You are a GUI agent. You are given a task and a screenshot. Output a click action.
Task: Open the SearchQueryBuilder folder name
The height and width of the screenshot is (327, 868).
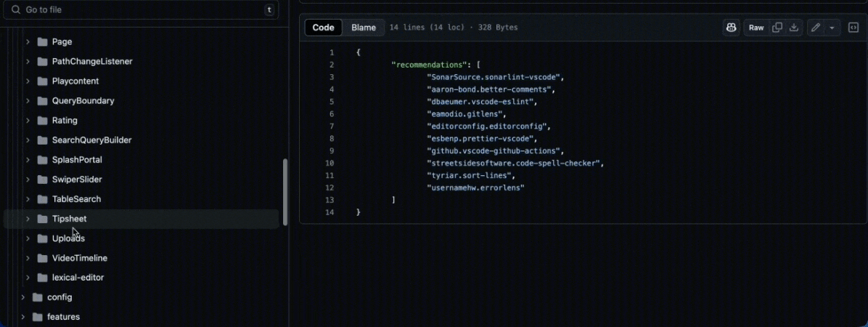[x=92, y=140]
